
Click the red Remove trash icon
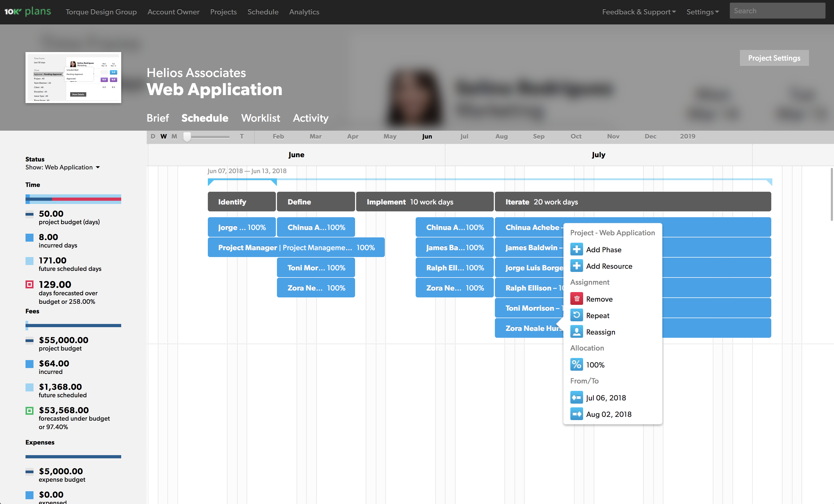pos(576,299)
